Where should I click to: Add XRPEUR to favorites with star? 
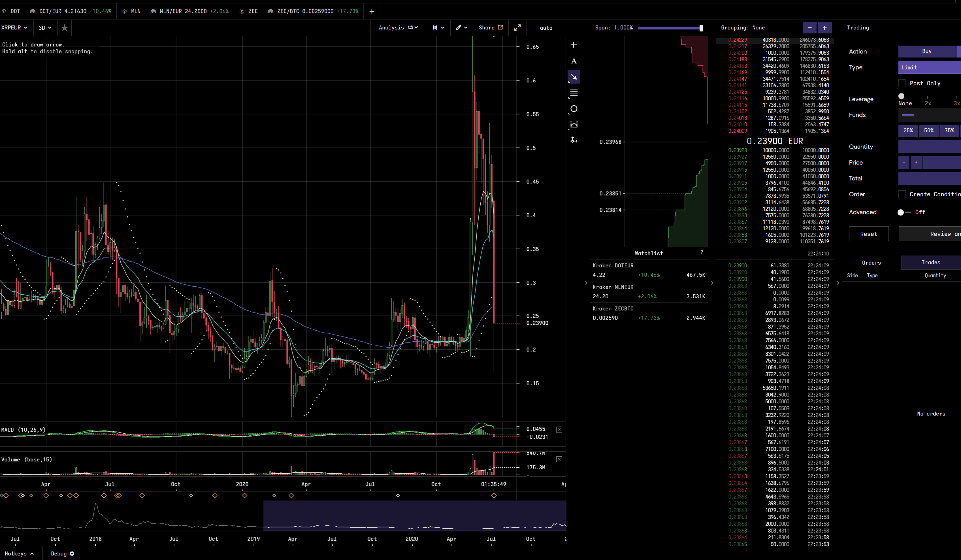click(65, 27)
